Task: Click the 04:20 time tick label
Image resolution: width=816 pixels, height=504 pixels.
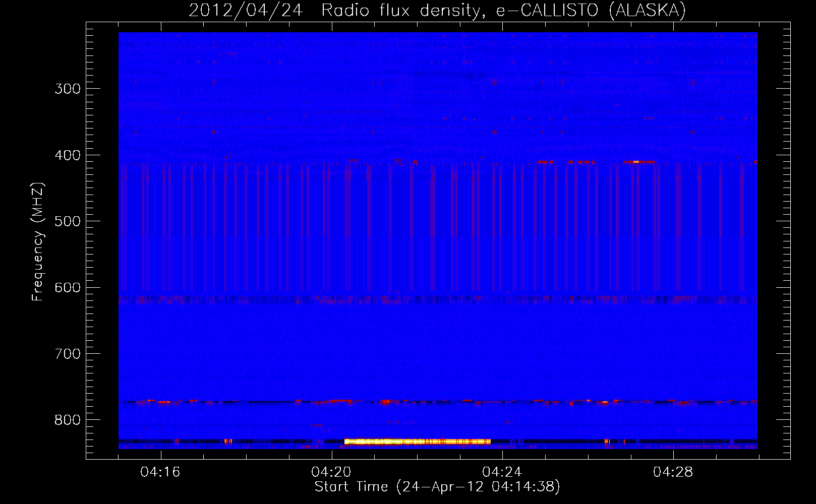Action: 331,472
